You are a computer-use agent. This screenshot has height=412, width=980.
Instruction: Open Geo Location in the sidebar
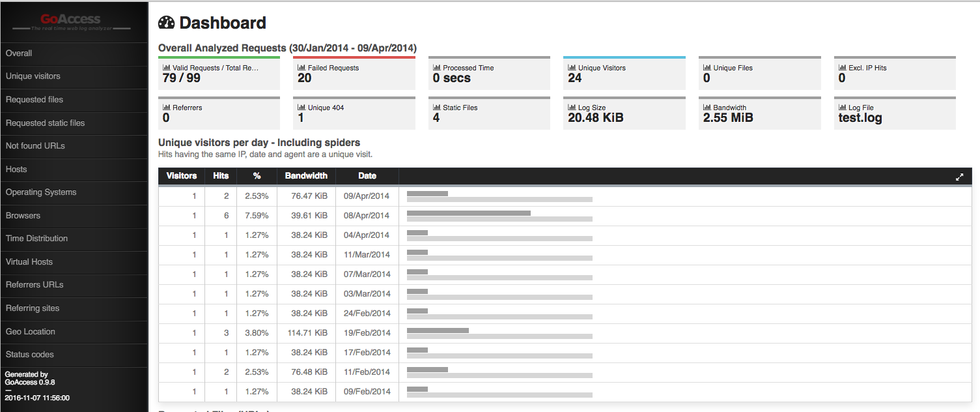[74, 332]
